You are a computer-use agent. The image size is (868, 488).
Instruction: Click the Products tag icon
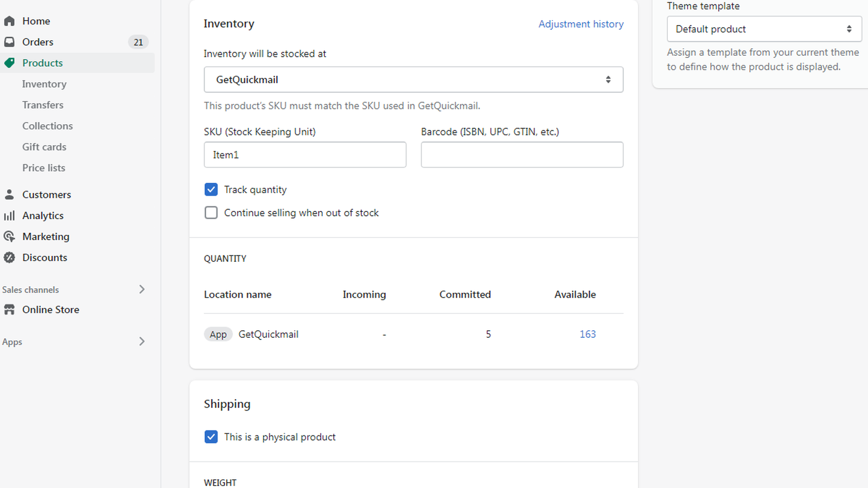pos(9,63)
